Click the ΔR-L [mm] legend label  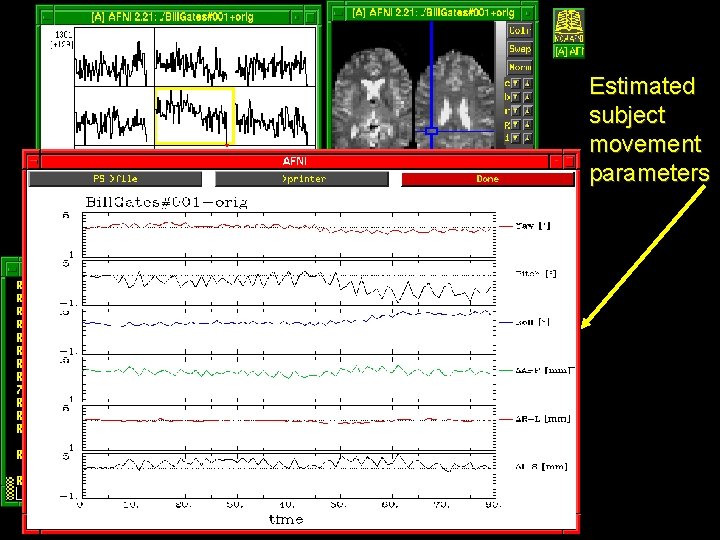(x=543, y=419)
